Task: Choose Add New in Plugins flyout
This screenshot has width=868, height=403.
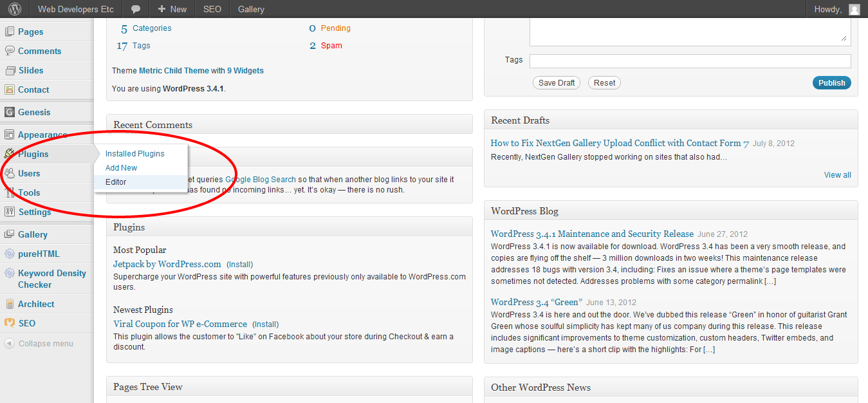Action: point(122,168)
